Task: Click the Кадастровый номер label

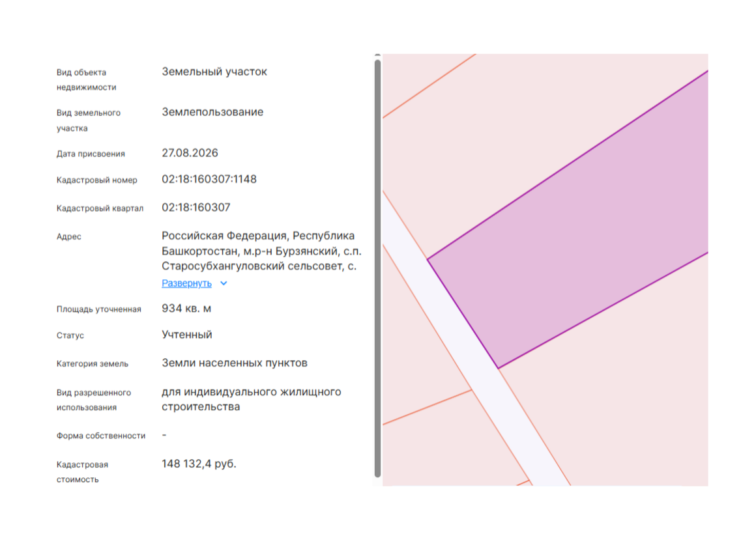Action: [97, 180]
